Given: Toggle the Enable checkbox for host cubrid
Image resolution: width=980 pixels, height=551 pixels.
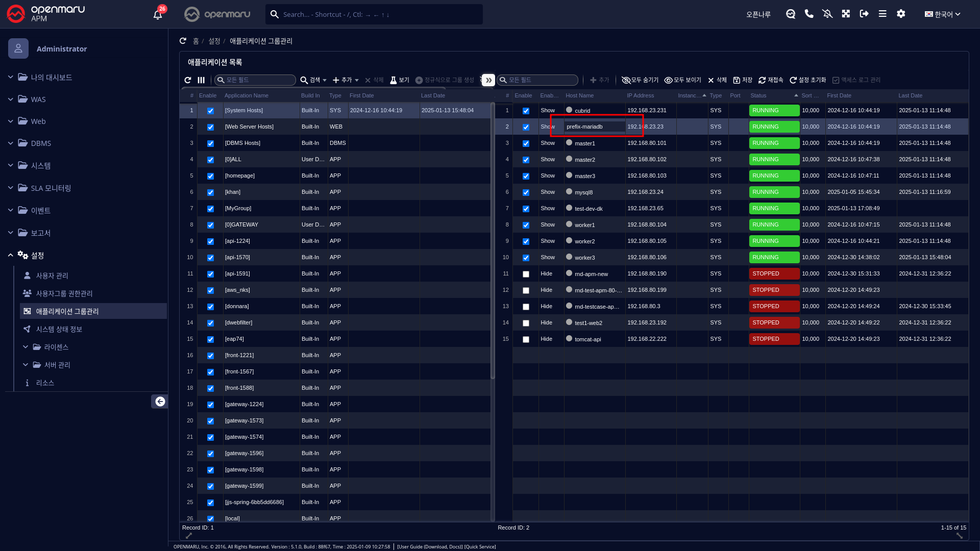Looking at the screenshot, I should coord(526,111).
